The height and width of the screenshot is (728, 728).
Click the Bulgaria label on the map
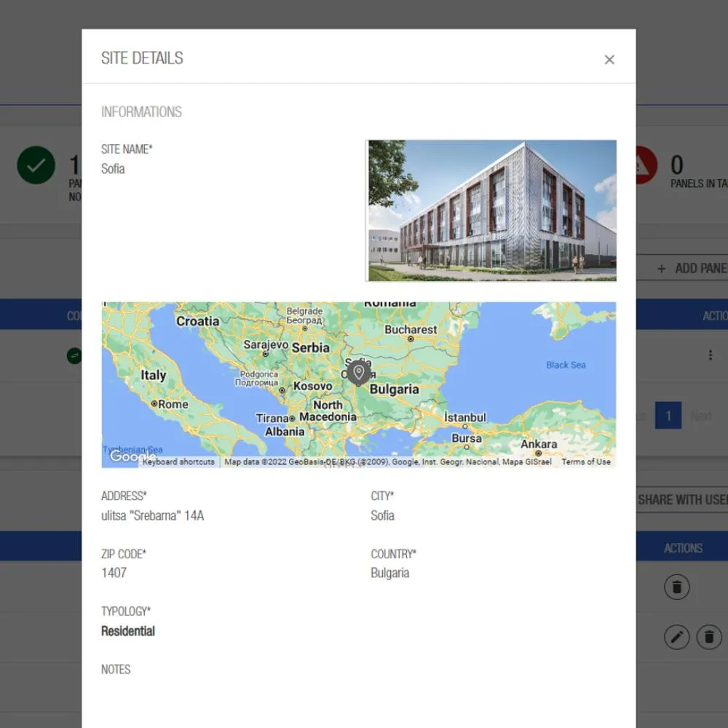click(394, 389)
